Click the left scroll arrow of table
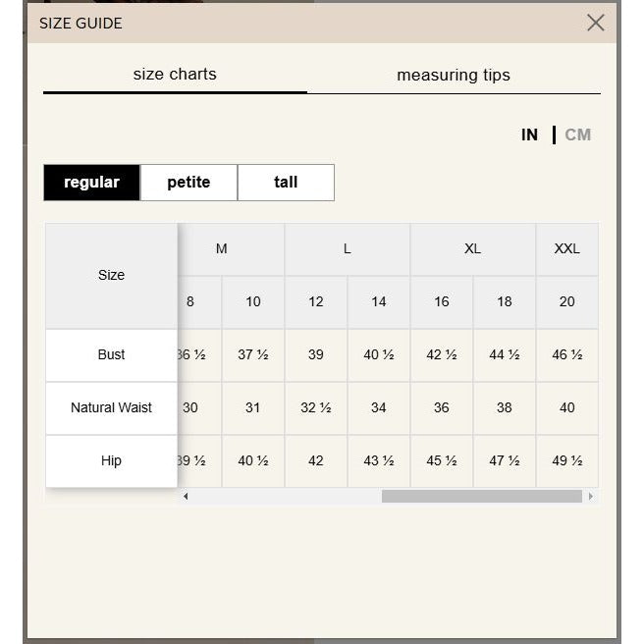 point(186,497)
